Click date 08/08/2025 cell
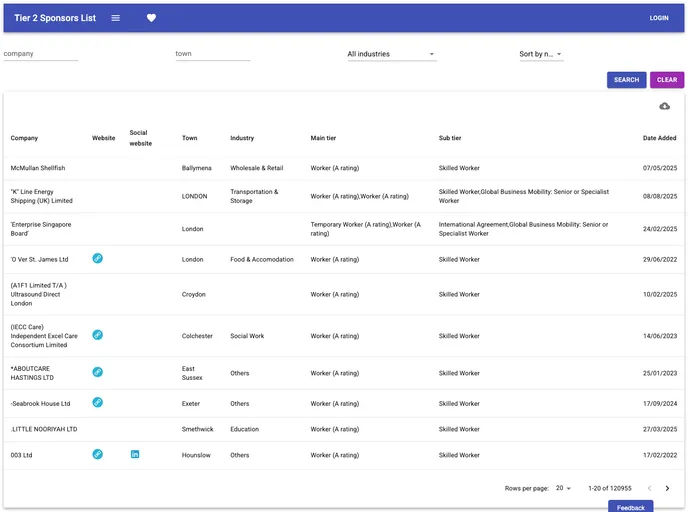The image size is (688, 512). (660, 196)
